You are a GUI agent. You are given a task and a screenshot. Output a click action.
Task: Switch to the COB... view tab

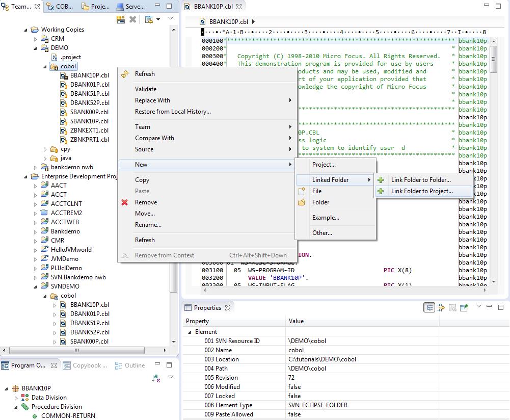click(x=60, y=7)
